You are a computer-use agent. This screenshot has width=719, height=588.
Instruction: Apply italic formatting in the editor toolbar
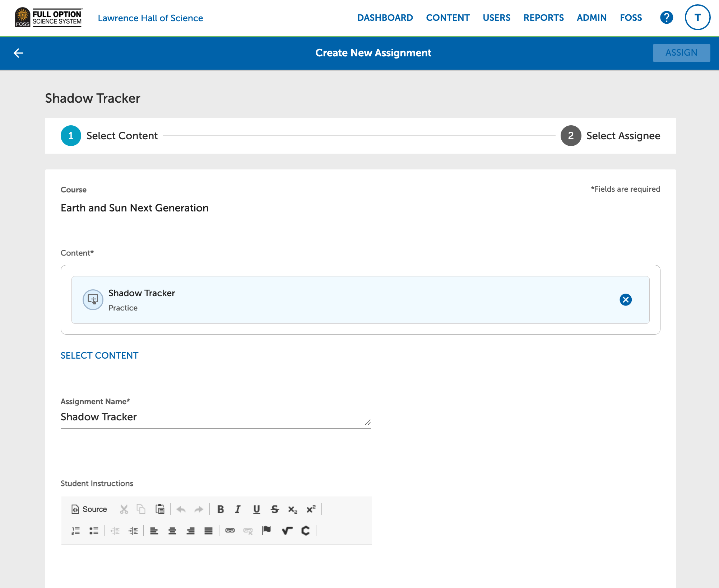237,509
